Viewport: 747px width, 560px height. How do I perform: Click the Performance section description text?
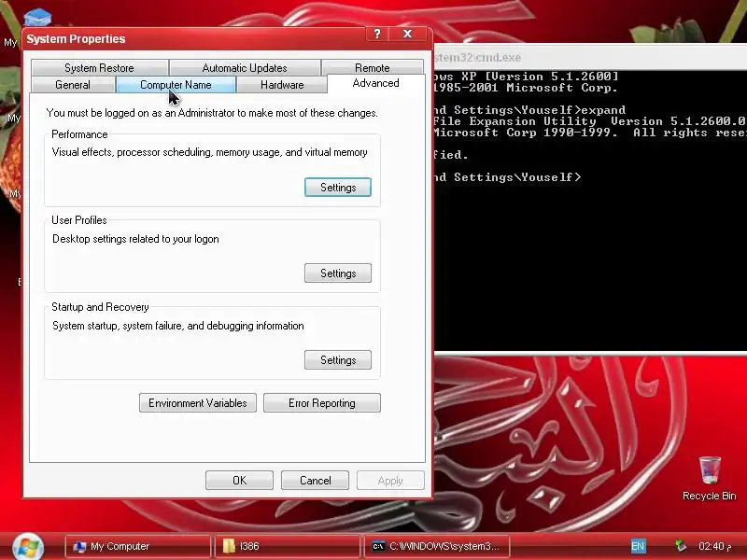point(209,152)
